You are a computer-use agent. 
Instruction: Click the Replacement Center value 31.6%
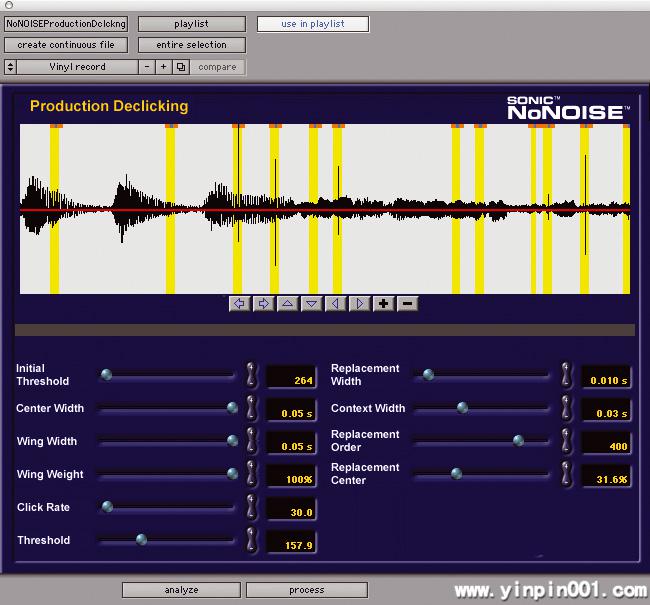coord(606,476)
